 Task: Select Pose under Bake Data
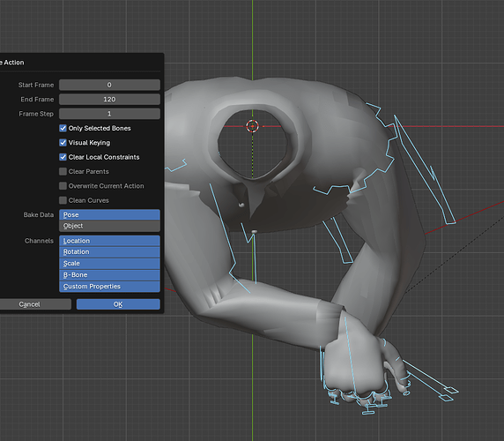click(109, 215)
